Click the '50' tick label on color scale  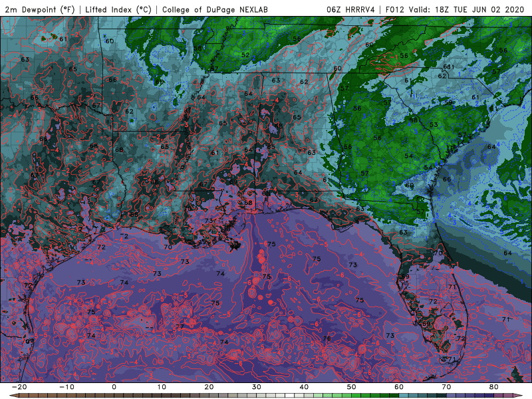[352, 387]
